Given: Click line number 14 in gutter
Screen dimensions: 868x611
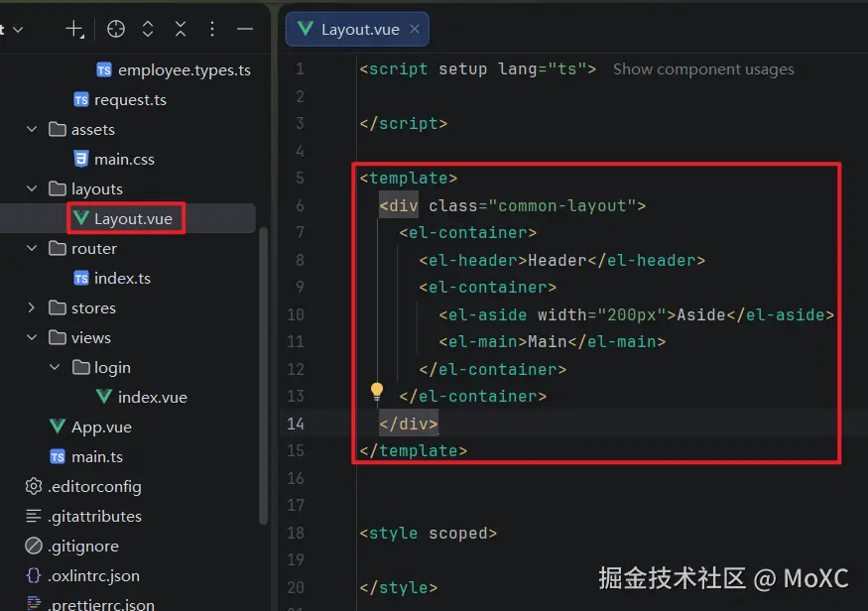Looking at the screenshot, I should [x=296, y=424].
